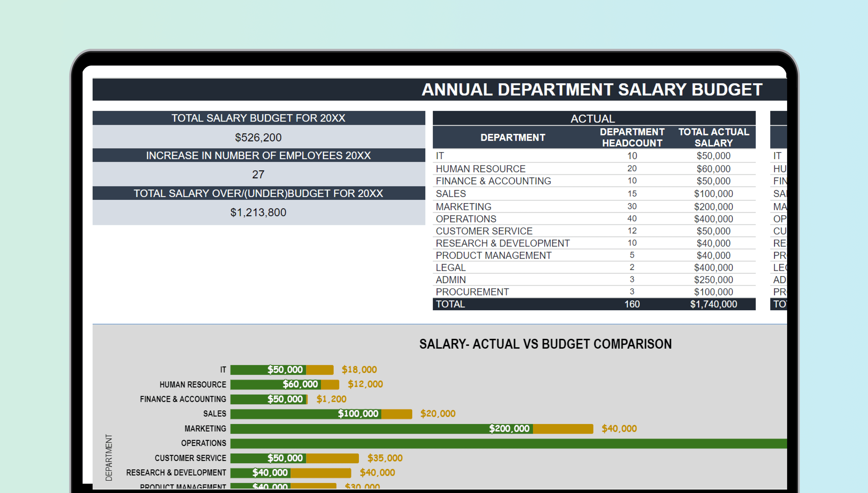The width and height of the screenshot is (868, 493).
Task: Select the Sales $100,000 green chart bar
Action: click(x=306, y=414)
